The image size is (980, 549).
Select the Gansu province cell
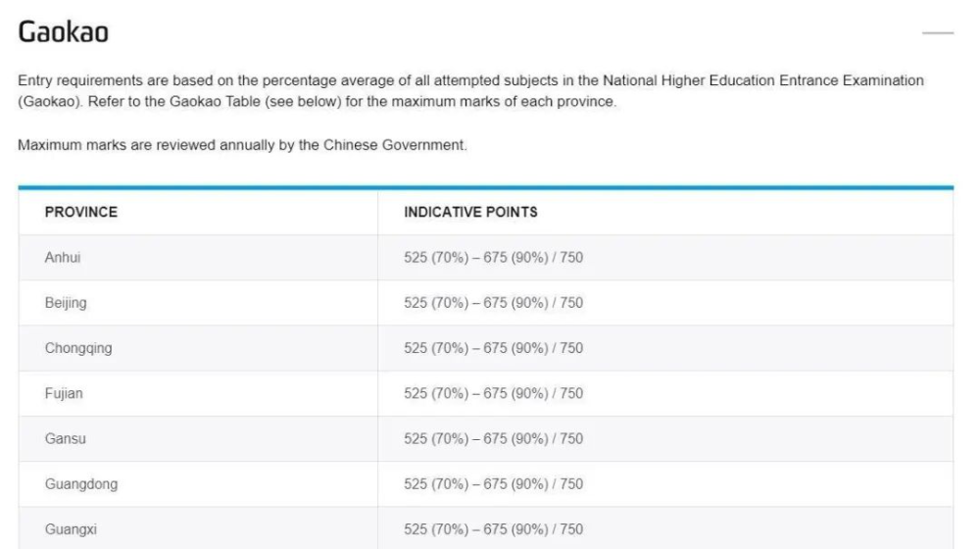click(x=66, y=438)
